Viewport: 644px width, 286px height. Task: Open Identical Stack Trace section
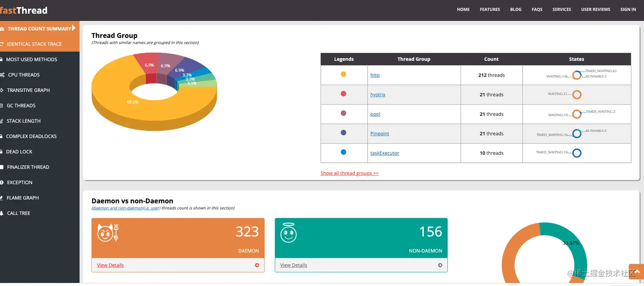[x=34, y=44]
